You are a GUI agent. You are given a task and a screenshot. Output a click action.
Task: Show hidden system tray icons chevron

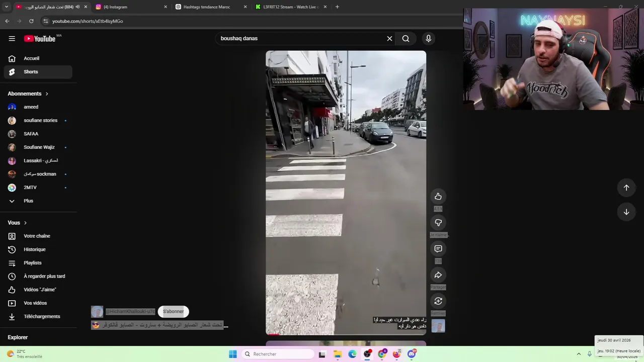(x=579, y=354)
